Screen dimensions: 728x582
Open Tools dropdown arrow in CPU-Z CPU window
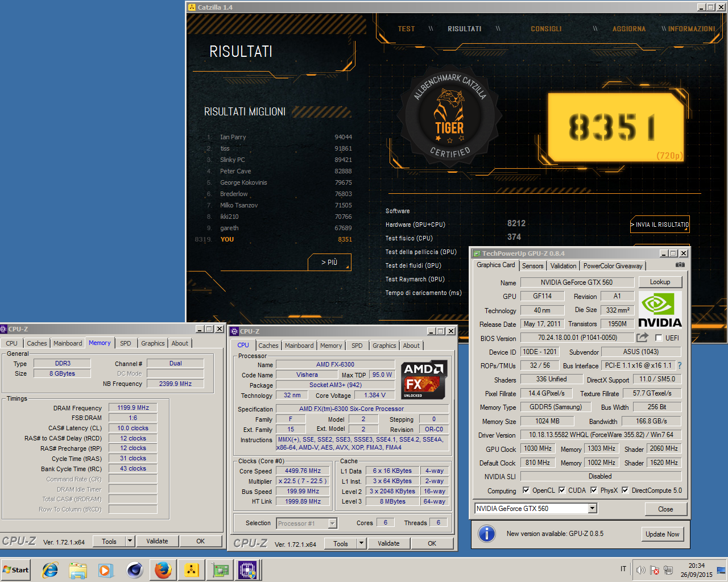[361, 543]
